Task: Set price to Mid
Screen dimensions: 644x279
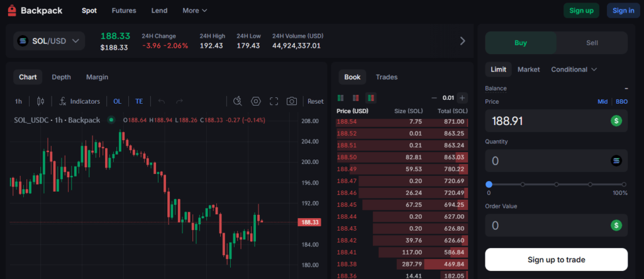Action: (602, 102)
